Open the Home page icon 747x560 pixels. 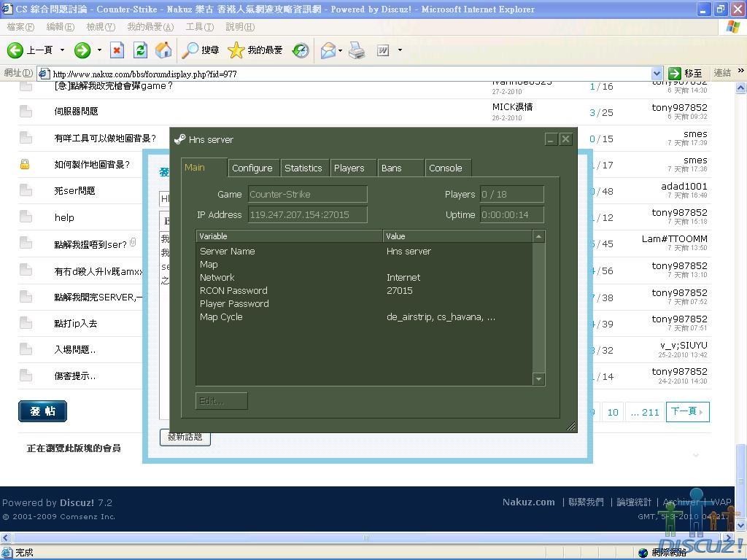[163, 50]
